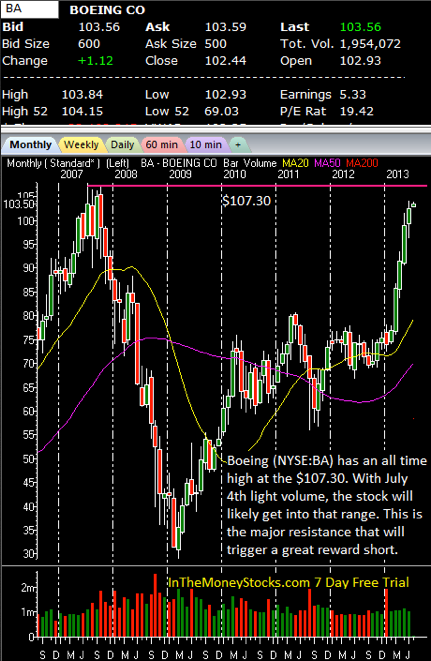Click the Bid Size value 600
431x661 pixels.
click(x=89, y=44)
